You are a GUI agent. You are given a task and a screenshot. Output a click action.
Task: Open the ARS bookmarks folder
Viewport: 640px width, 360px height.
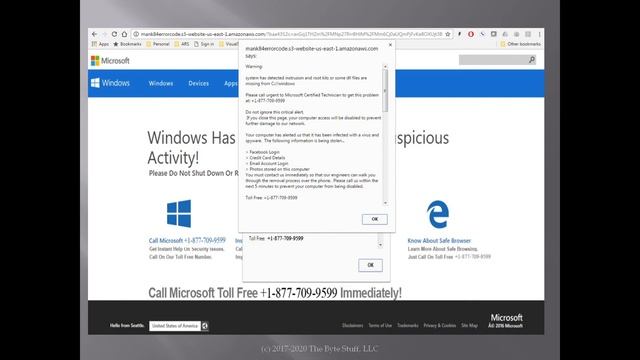pos(182,44)
